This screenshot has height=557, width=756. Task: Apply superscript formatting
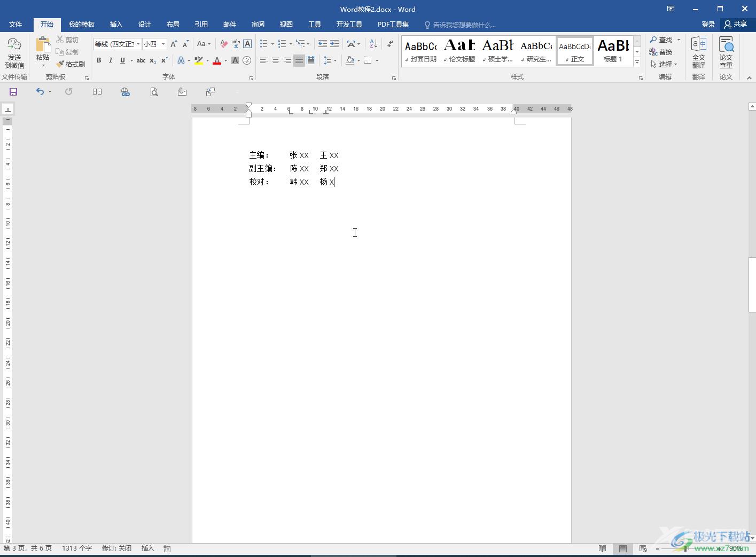(x=165, y=60)
